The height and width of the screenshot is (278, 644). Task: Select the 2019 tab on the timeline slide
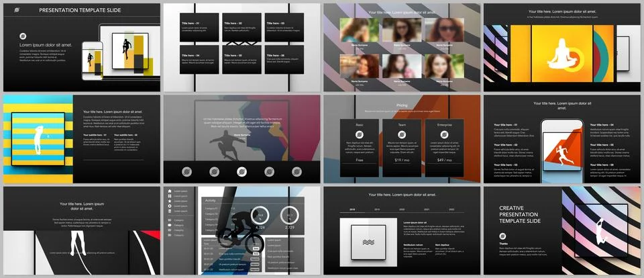377,210
